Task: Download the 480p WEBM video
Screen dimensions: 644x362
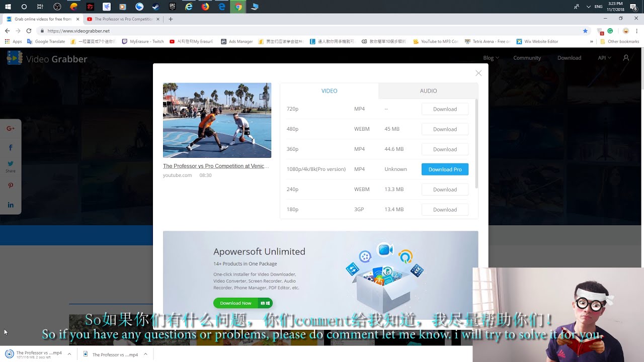Action: pyautogui.click(x=445, y=129)
